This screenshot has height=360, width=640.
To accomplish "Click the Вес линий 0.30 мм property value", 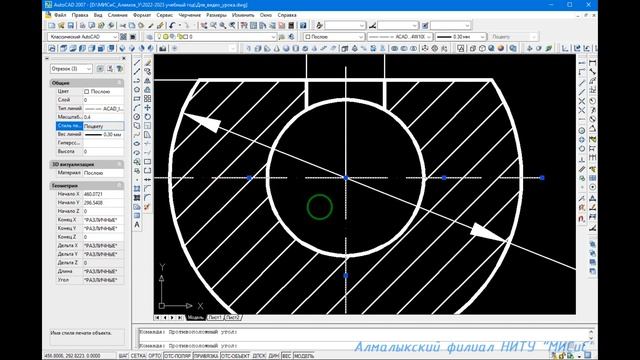I will pyautogui.click(x=103, y=134).
